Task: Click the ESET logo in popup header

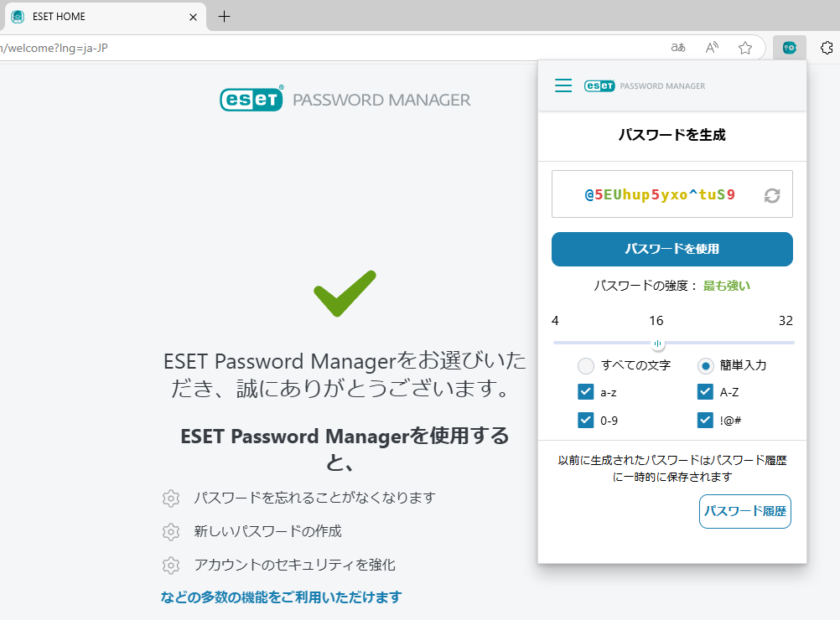Action: pyautogui.click(x=599, y=85)
